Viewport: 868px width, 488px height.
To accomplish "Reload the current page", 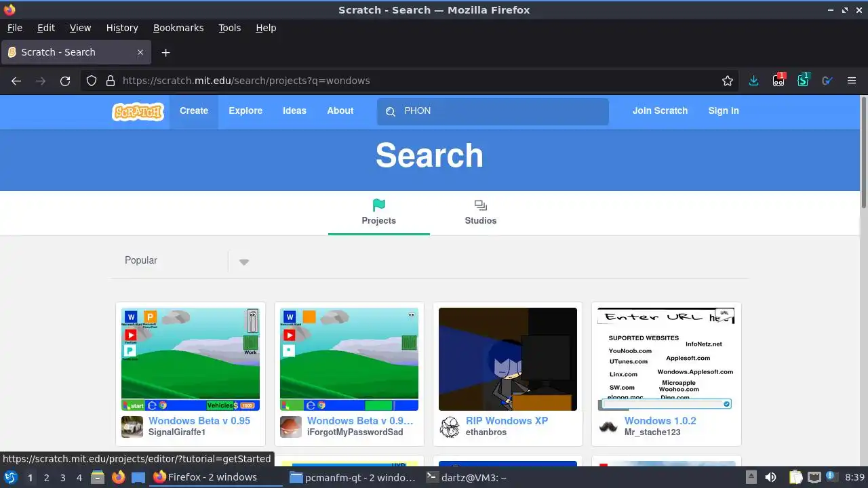I will point(65,81).
